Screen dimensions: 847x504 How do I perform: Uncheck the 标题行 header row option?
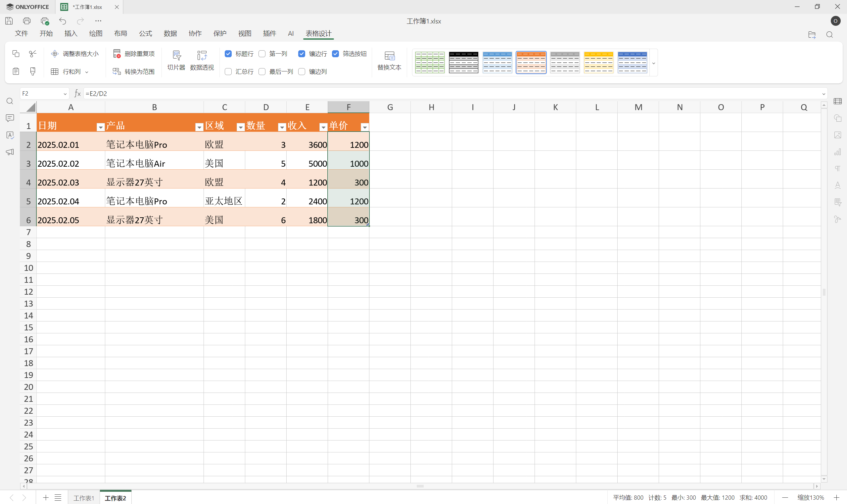coord(228,54)
